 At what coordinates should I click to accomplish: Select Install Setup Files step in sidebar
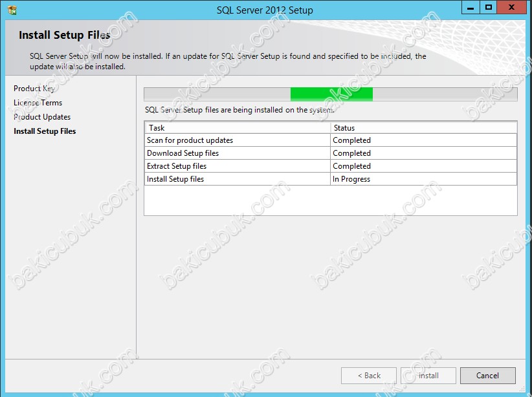[x=45, y=131]
